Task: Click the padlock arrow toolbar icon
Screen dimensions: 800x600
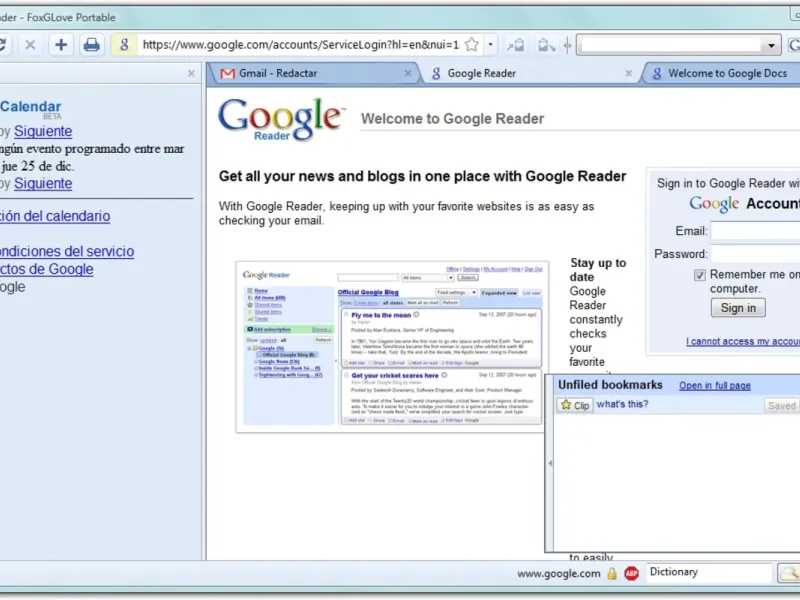Action: pos(516,45)
